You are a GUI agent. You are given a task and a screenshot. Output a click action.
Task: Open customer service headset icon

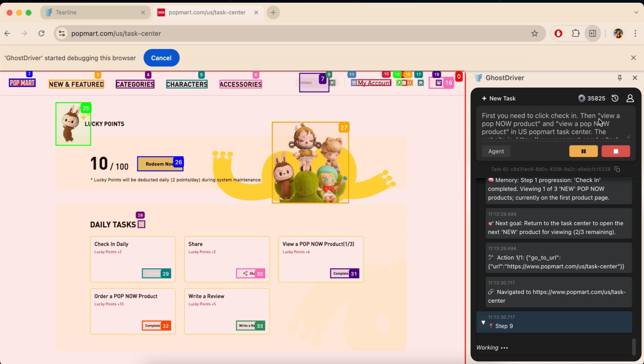[400, 83]
